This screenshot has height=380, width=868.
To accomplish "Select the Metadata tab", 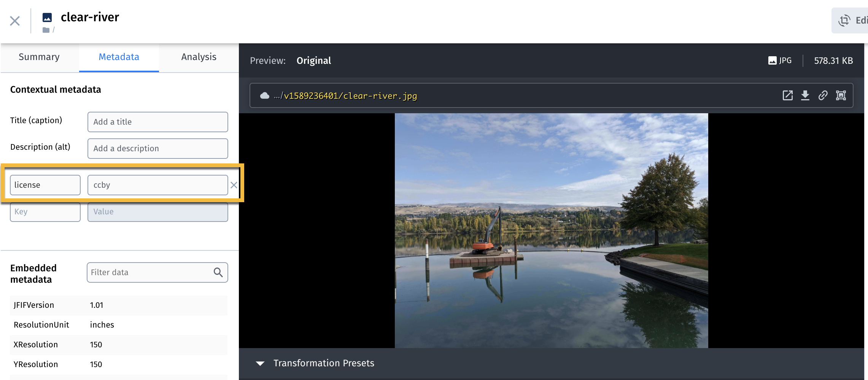I will (x=119, y=57).
